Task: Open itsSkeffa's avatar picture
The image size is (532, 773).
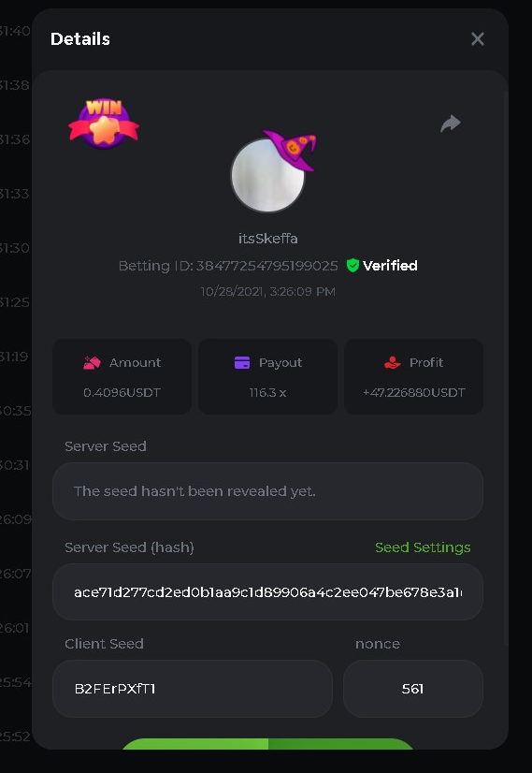Action: 267,175
